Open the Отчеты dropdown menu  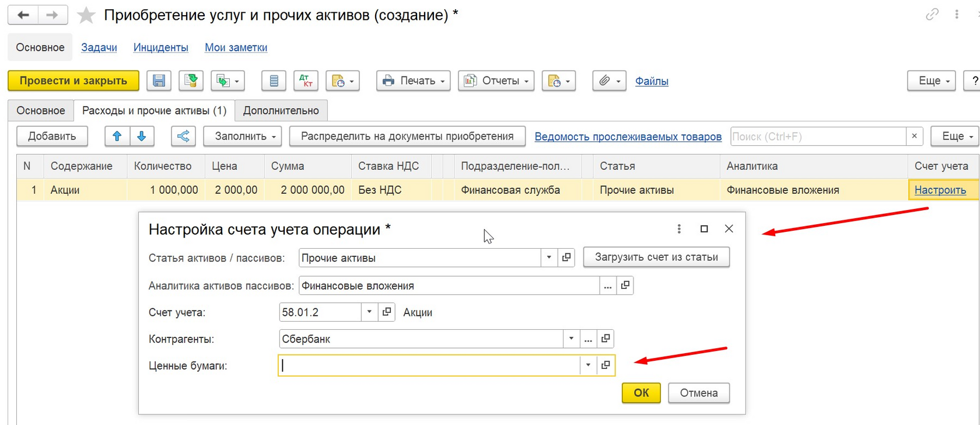(496, 81)
